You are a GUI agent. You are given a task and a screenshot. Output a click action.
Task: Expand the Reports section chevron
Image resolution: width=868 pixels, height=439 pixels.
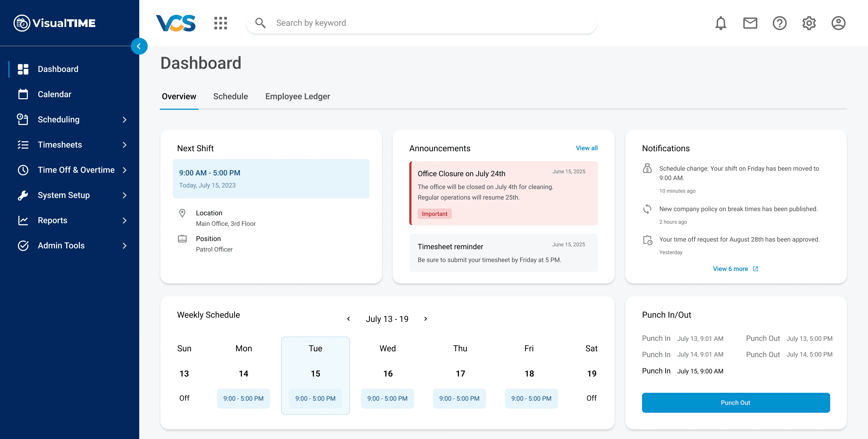point(125,221)
